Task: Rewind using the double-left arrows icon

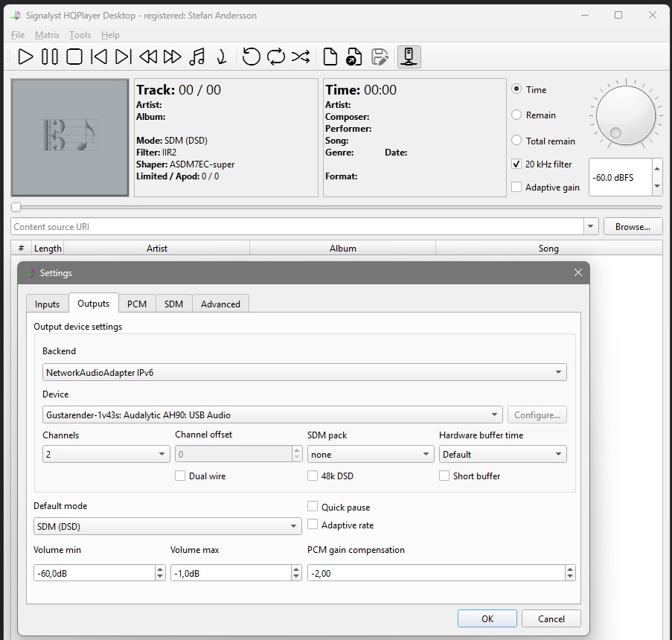Action: click(148, 57)
